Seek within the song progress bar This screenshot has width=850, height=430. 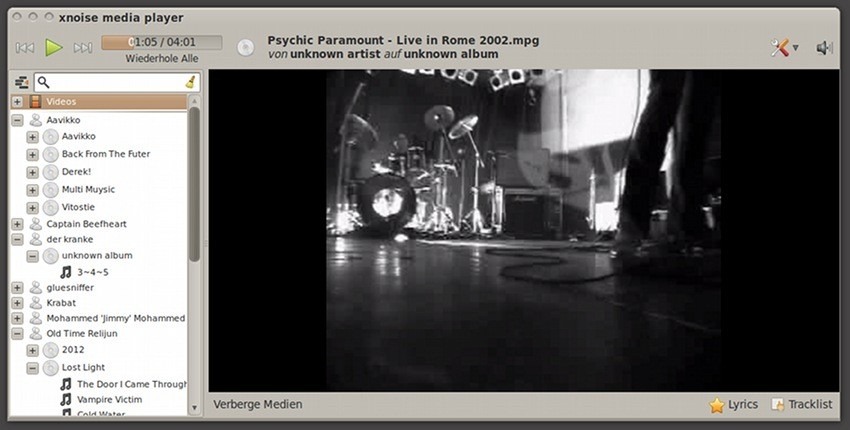coord(162,42)
